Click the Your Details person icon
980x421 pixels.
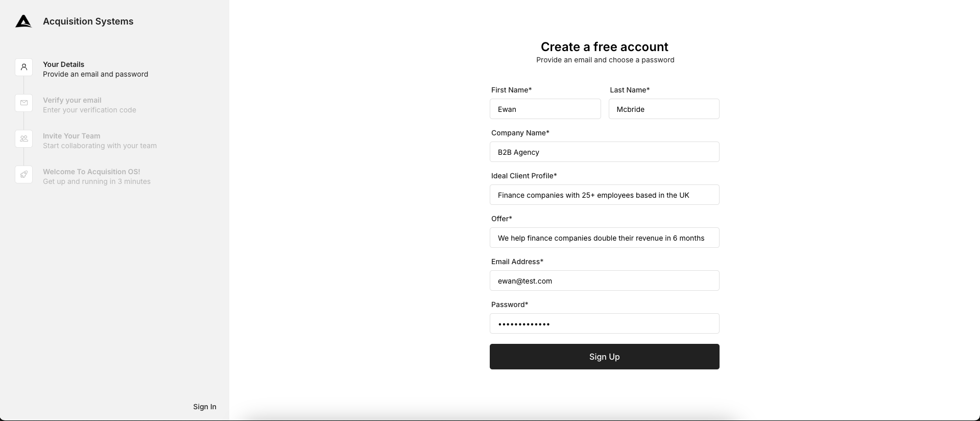pos(24,67)
